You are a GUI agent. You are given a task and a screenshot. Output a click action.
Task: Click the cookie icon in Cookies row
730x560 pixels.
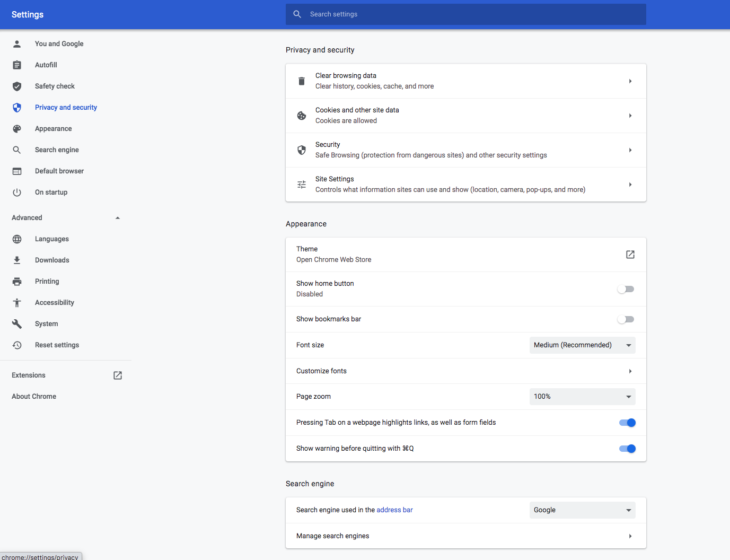302,116
